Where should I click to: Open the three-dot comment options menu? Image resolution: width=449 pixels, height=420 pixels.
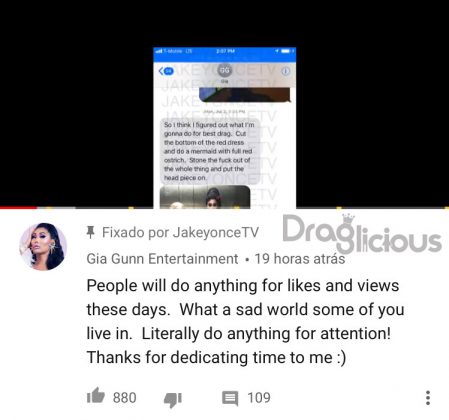428,398
